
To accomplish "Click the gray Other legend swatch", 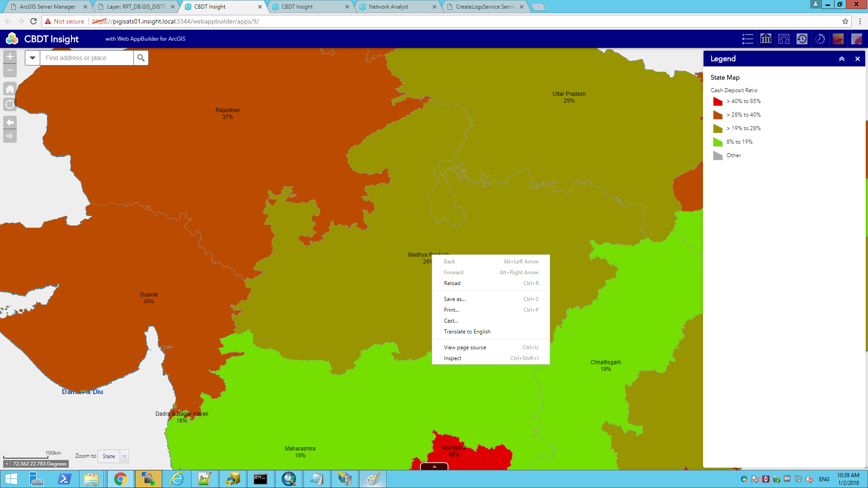I will tap(717, 155).
